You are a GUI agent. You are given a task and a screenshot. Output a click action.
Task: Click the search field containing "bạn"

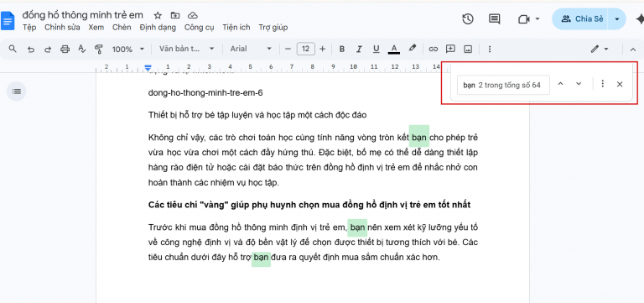503,85
